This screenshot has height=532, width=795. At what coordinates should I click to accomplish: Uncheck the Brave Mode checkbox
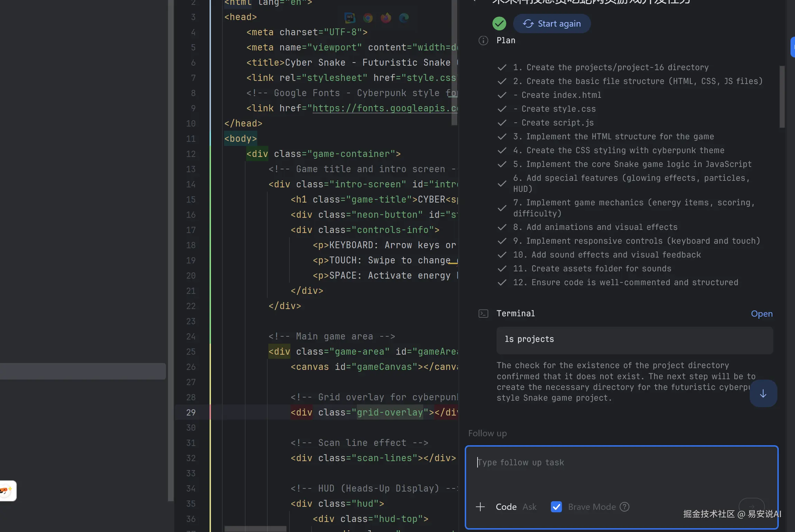tap(556, 507)
